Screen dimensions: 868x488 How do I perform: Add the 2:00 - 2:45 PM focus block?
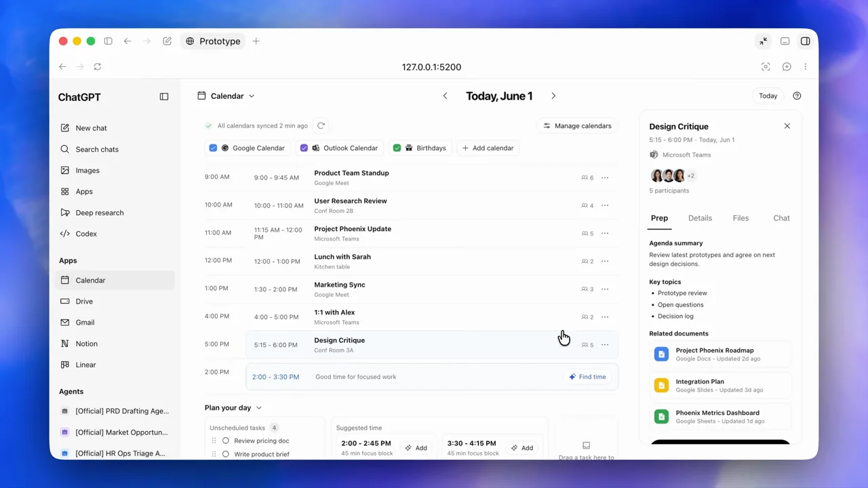click(x=416, y=448)
